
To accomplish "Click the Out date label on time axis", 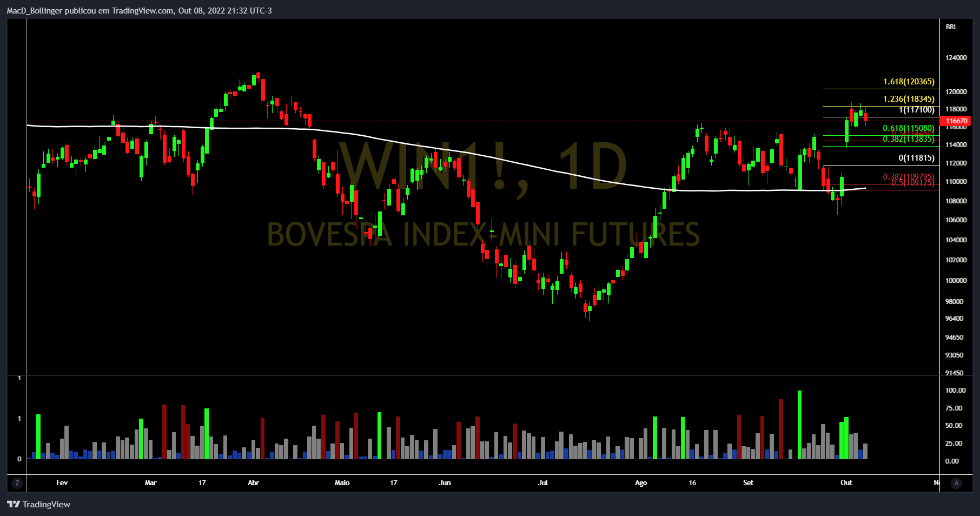I will tap(846, 483).
